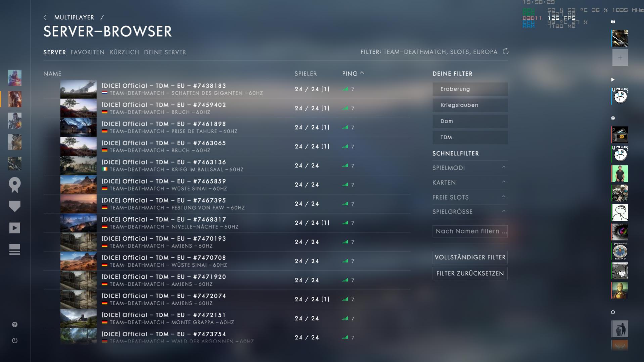Open the fourth game tile in the left sidebar
The image size is (644, 362).
15,142
